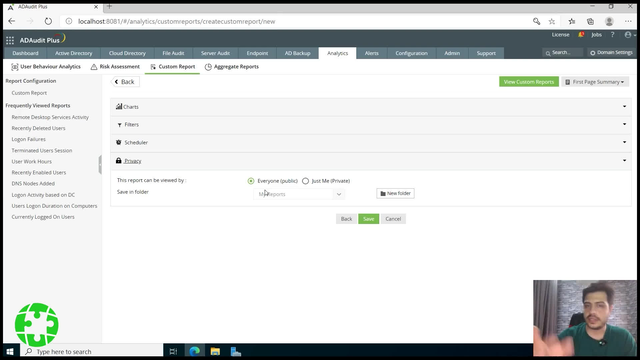Screen dimensions: 640x360
Task: Open the server app icon on taskbar
Action: point(236,351)
